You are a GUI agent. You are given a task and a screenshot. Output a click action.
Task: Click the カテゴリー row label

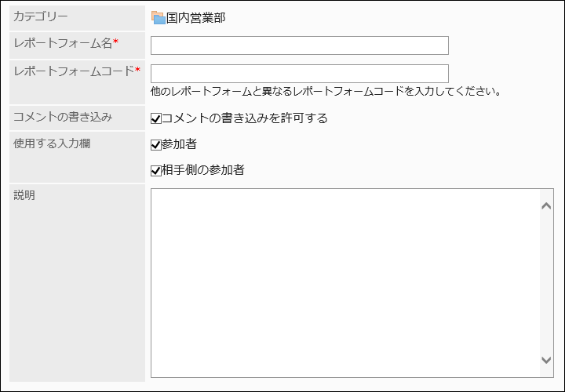(x=40, y=16)
